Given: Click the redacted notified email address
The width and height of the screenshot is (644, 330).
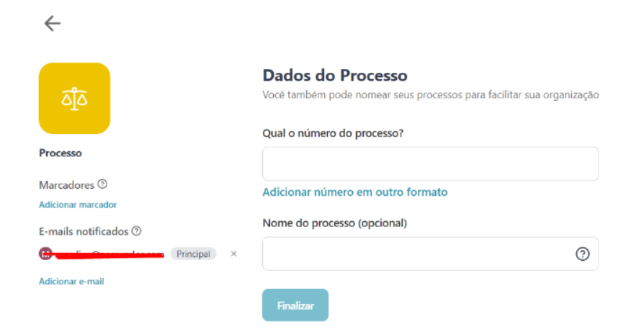Looking at the screenshot, I should click(x=109, y=254).
